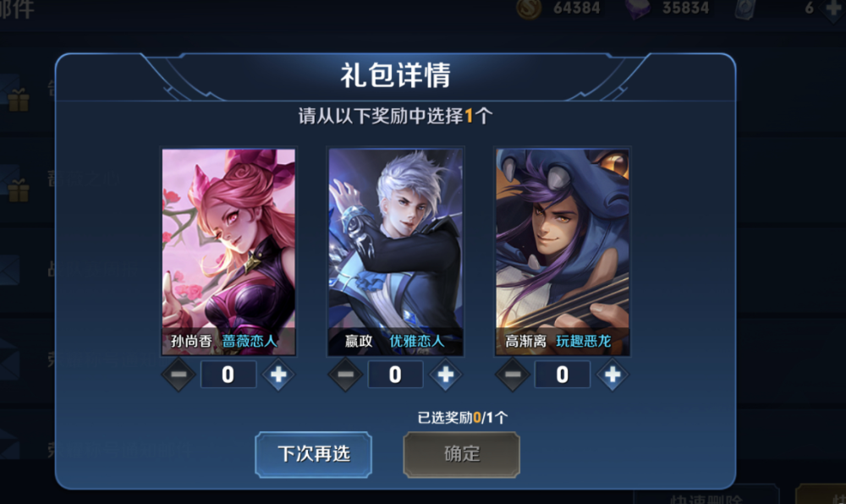Select the 孙尚香 蔷薇恋人 skin card

228,252
